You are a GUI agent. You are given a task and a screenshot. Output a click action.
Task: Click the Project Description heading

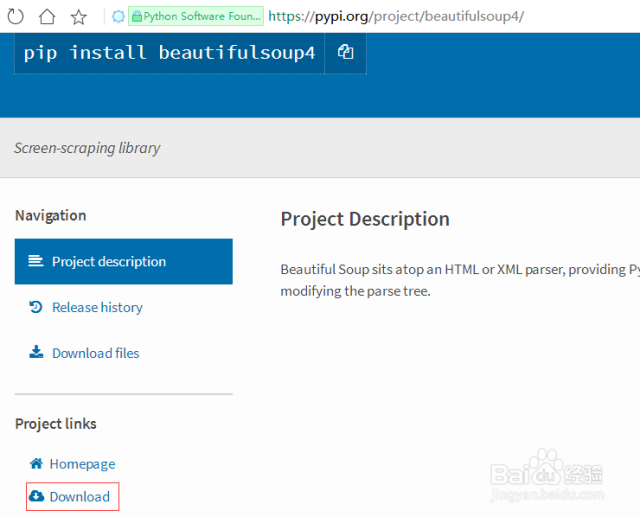365,219
